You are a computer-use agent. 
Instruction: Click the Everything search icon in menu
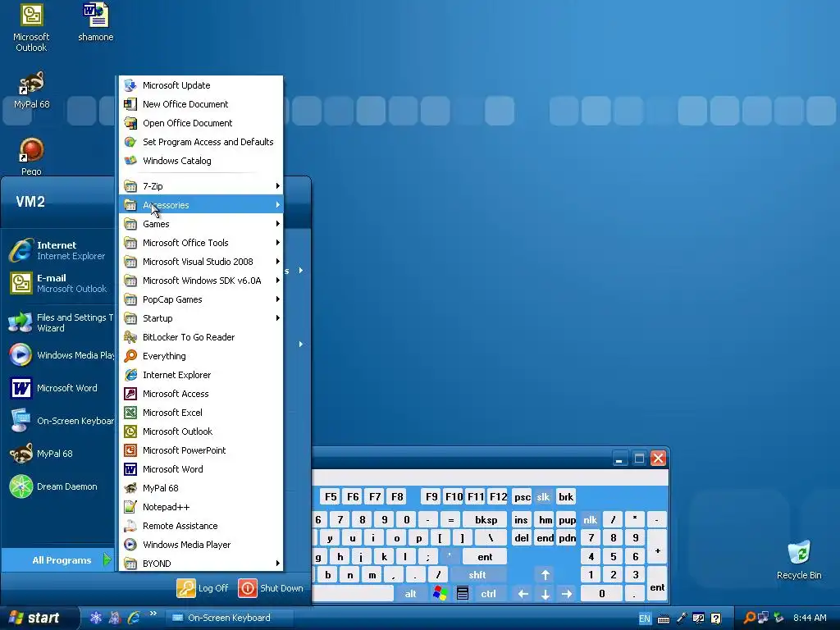pyautogui.click(x=130, y=356)
